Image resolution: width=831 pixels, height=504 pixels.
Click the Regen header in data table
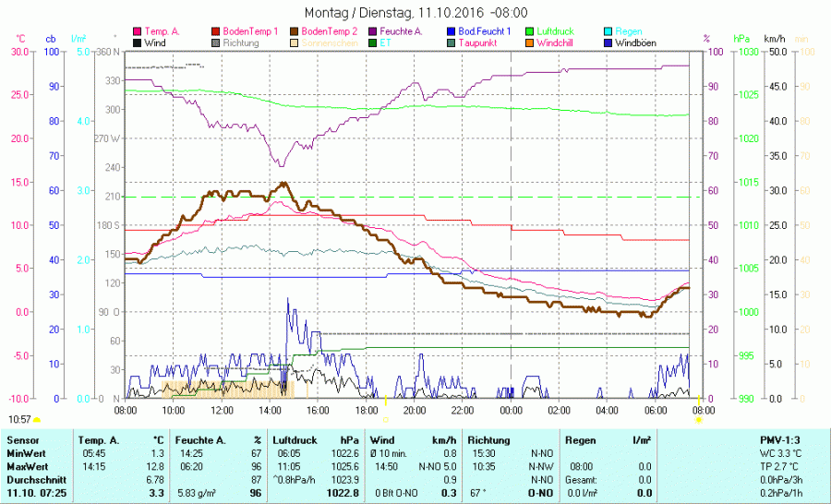click(580, 440)
